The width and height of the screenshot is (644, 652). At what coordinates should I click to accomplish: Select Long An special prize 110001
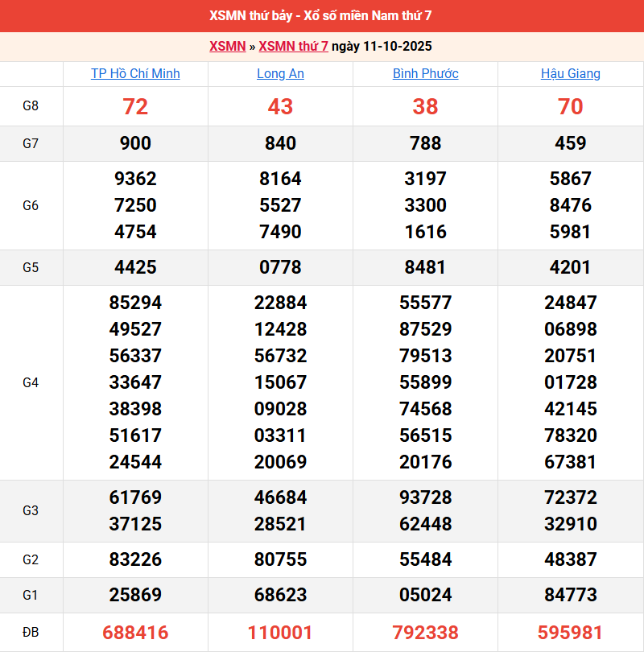coord(280,633)
